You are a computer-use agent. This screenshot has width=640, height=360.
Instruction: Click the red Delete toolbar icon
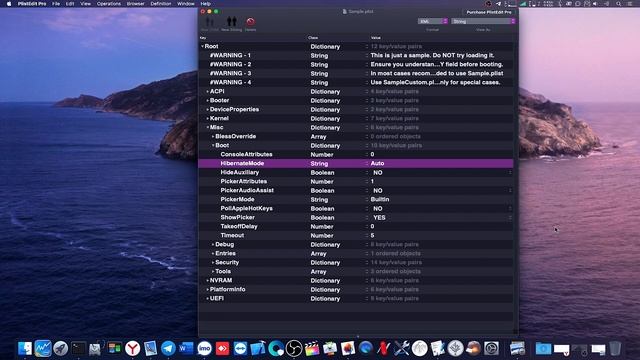click(x=250, y=22)
